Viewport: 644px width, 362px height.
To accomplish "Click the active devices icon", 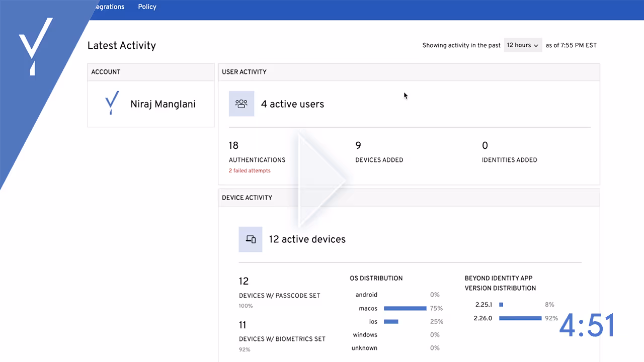I will tap(250, 239).
